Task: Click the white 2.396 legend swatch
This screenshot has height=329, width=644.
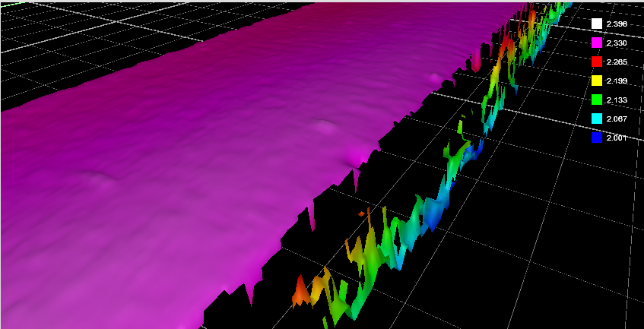Action: point(597,24)
